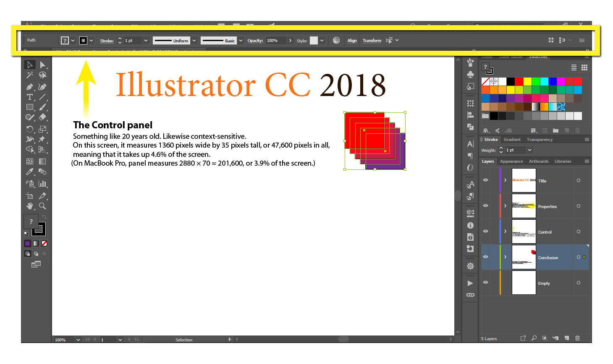The height and width of the screenshot is (364, 613).
Task: Toggle visibility of the Properties layer
Action: pyautogui.click(x=485, y=206)
